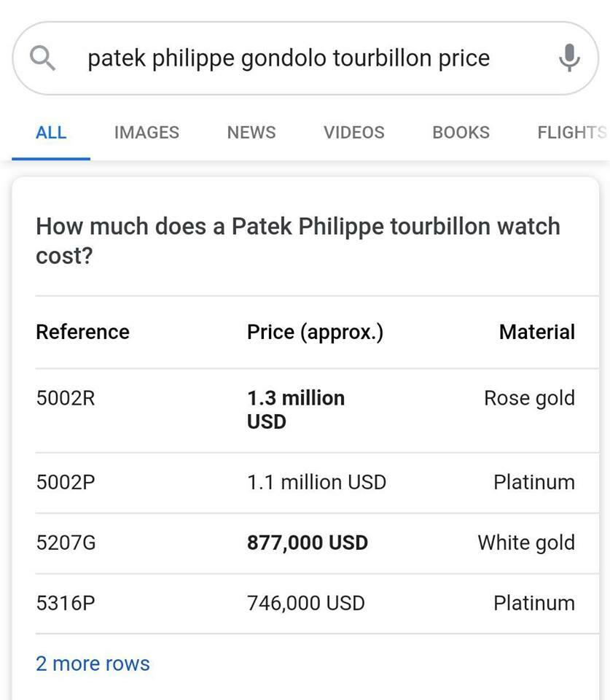Image resolution: width=610 pixels, height=700 pixels.
Task: Click the Price (approx.) column header
Action: tap(315, 332)
